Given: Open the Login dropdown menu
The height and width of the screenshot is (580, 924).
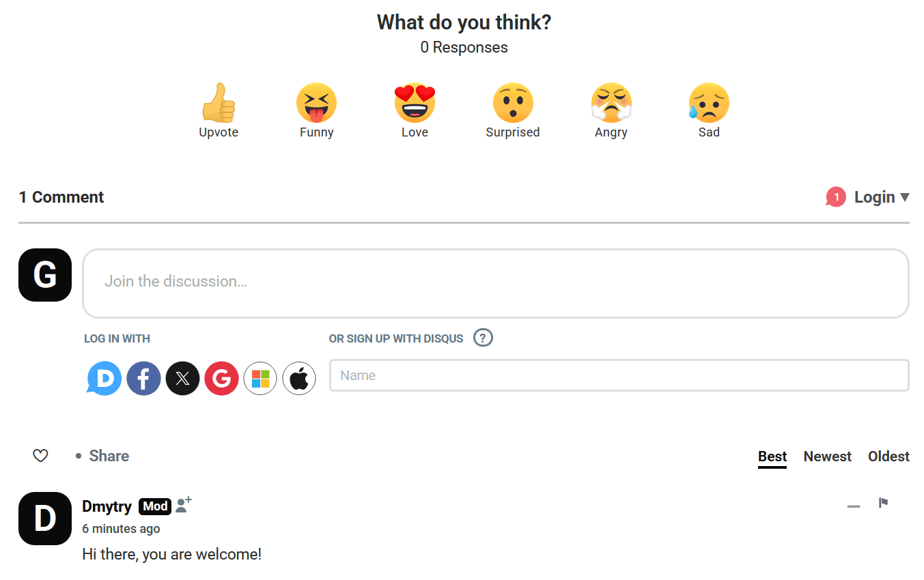Looking at the screenshot, I should (881, 197).
